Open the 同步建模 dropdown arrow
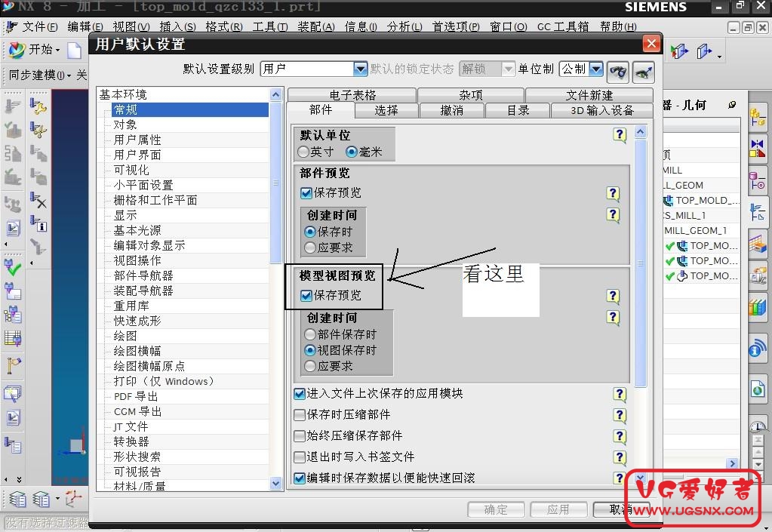The width and height of the screenshot is (772, 532). [x=69, y=75]
